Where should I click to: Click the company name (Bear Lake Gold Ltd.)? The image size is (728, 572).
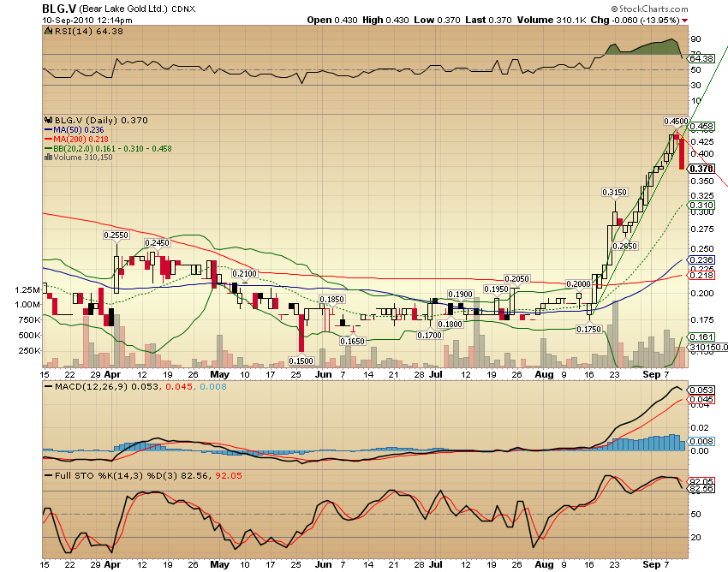pyautogui.click(x=123, y=9)
